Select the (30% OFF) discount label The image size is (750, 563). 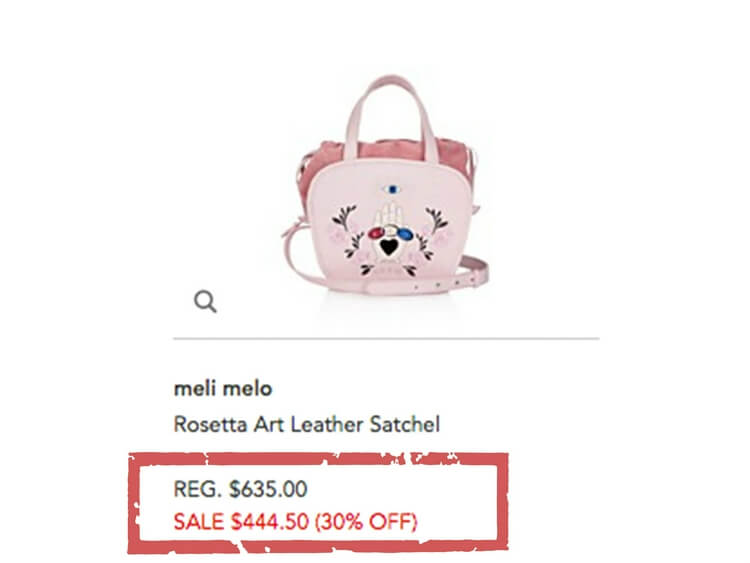(x=366, y=521)
